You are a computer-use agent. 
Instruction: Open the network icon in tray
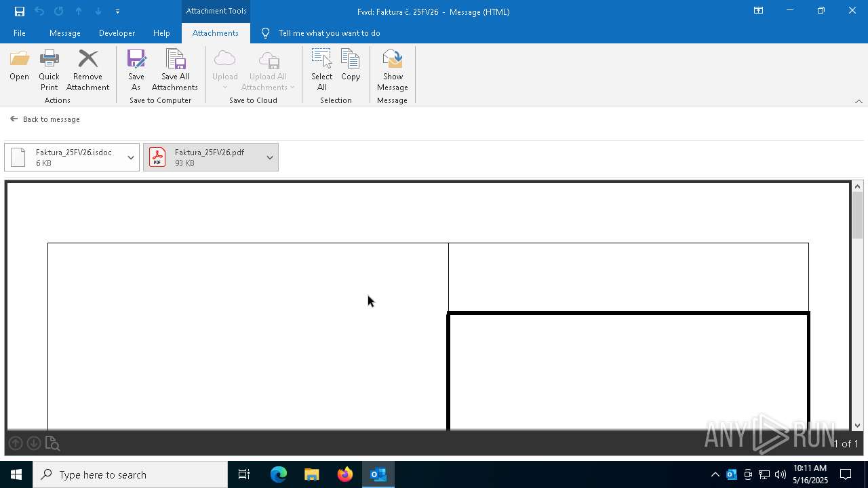(764, 474)
